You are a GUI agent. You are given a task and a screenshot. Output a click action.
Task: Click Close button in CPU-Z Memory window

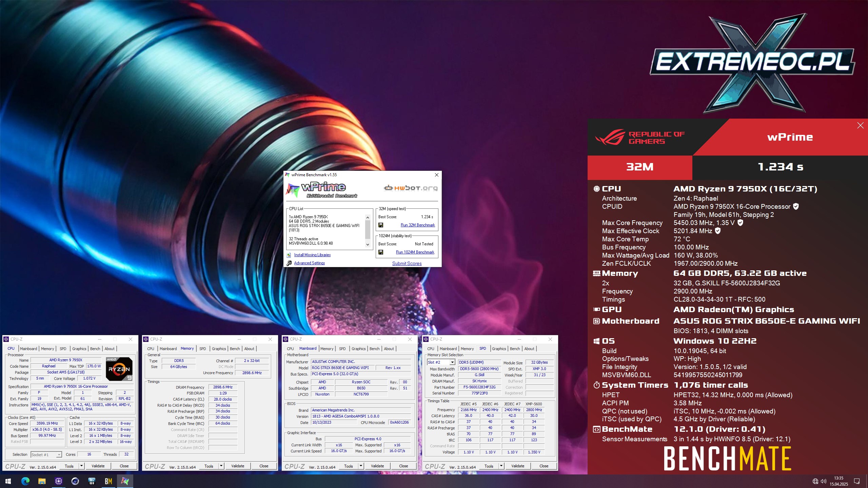264,466
